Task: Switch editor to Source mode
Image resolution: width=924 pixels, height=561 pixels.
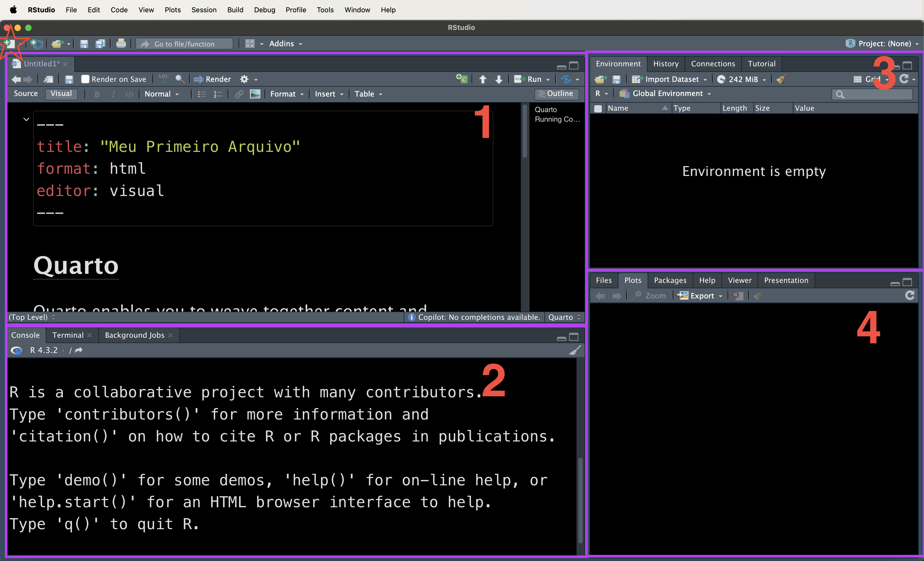Action: tap(25, 93)
